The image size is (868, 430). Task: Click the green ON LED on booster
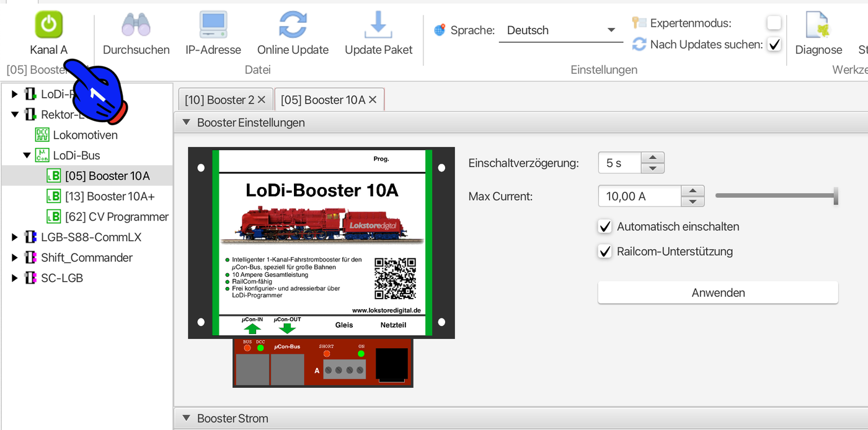361,354
